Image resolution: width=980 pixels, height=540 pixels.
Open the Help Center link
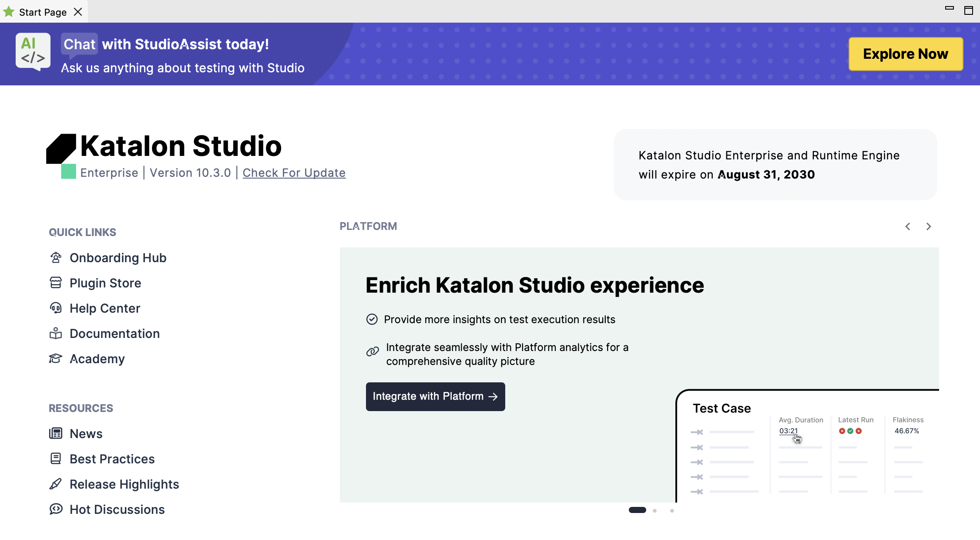coord(105,308)
